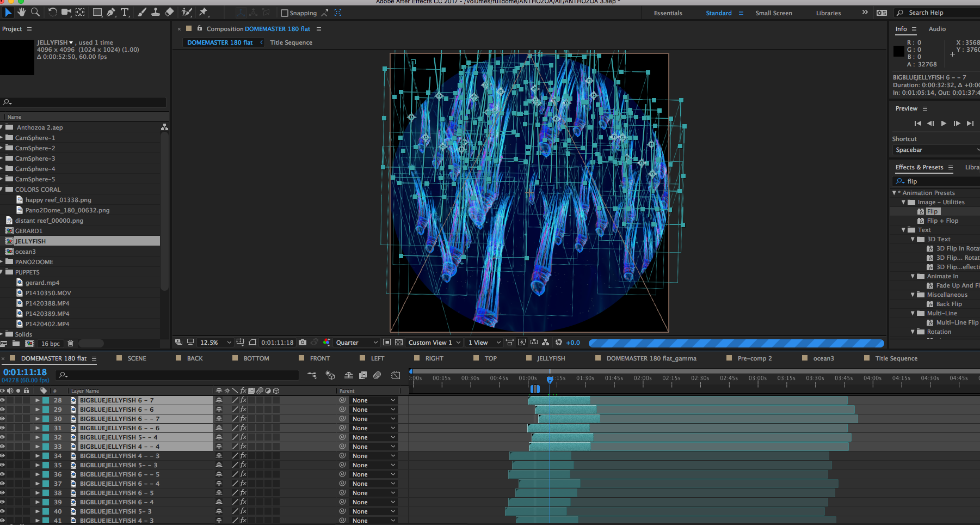Switch to the Small Screen workspace
980x525 pixels.
[773, 13]
